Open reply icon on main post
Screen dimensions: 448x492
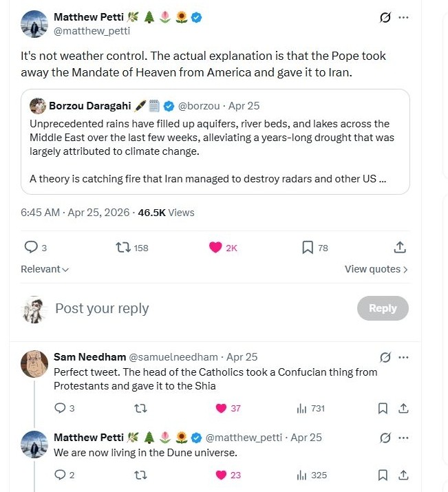(x=31, y=248)
